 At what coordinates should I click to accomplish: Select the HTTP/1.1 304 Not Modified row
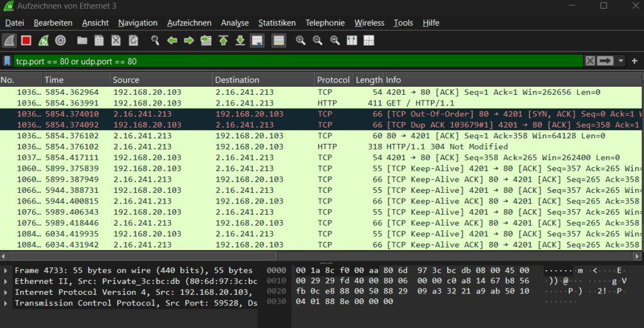click(320, 146)
